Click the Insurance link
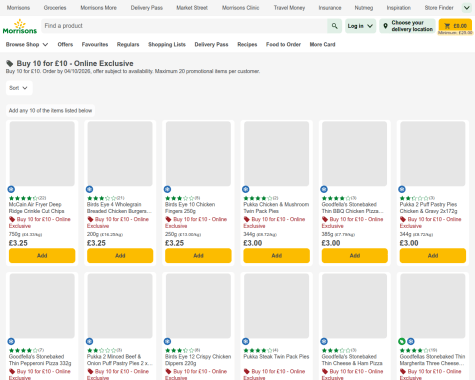The width and height of the screenshot is (475, 380). pos(330,8)
